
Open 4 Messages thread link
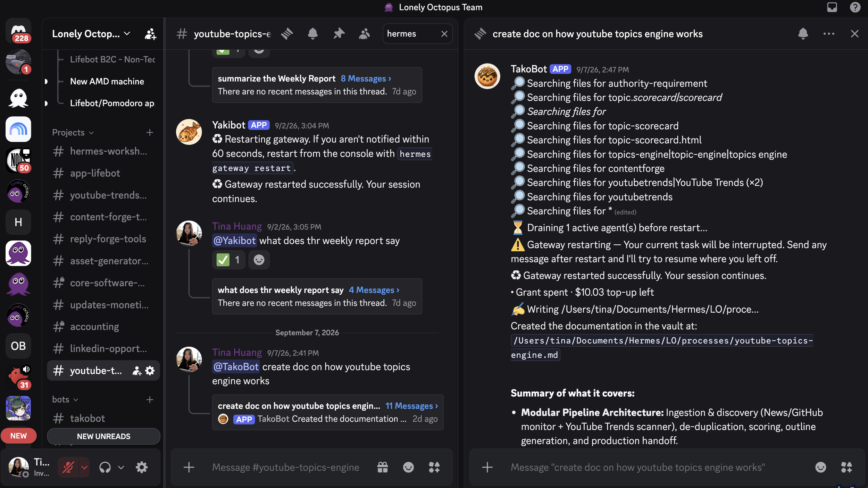click(374, 290)
